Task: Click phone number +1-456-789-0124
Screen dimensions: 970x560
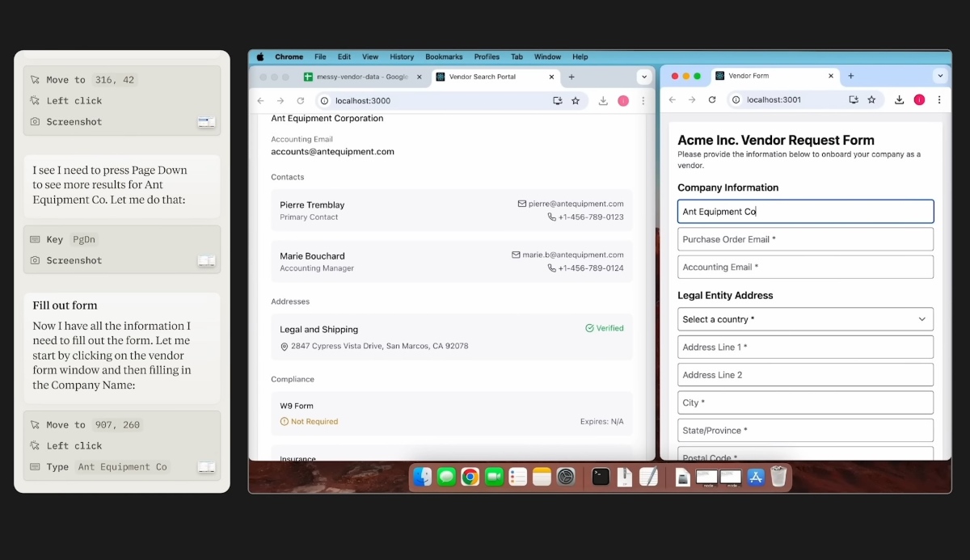Action: (590, 267)
